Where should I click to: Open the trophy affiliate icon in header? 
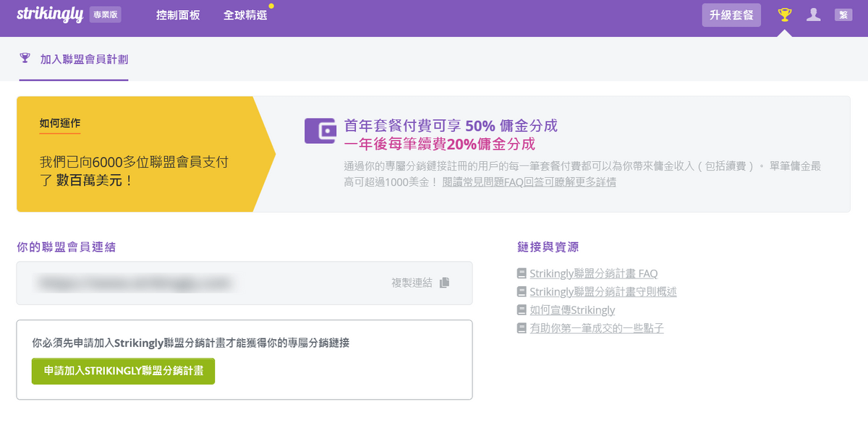784,14
